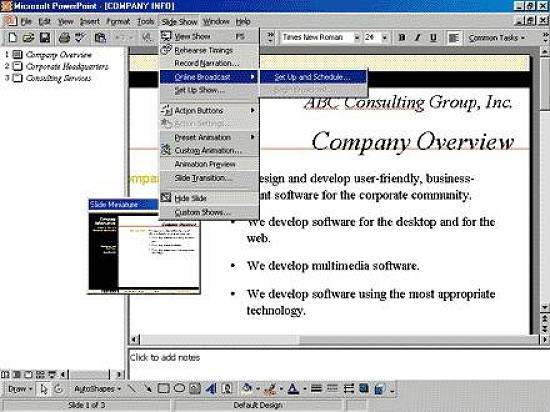Toggle Underline formatting
550x412 pixels.
(x=433, y=38)
